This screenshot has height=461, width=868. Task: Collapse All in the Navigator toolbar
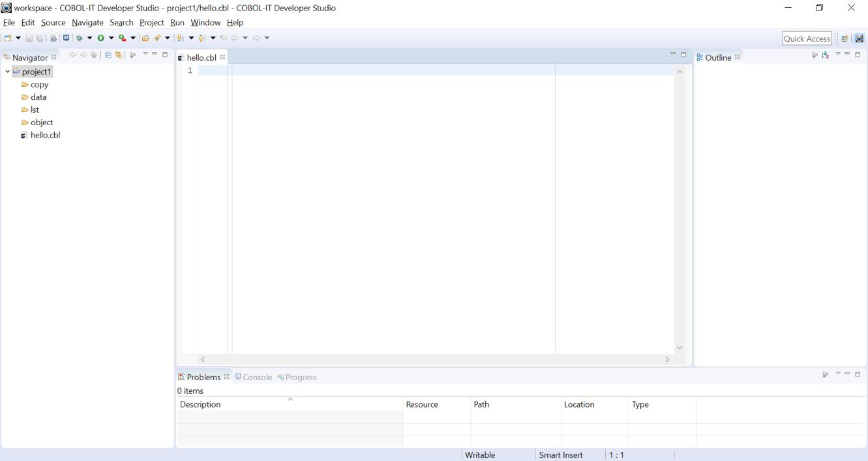(x=108, y=55)
